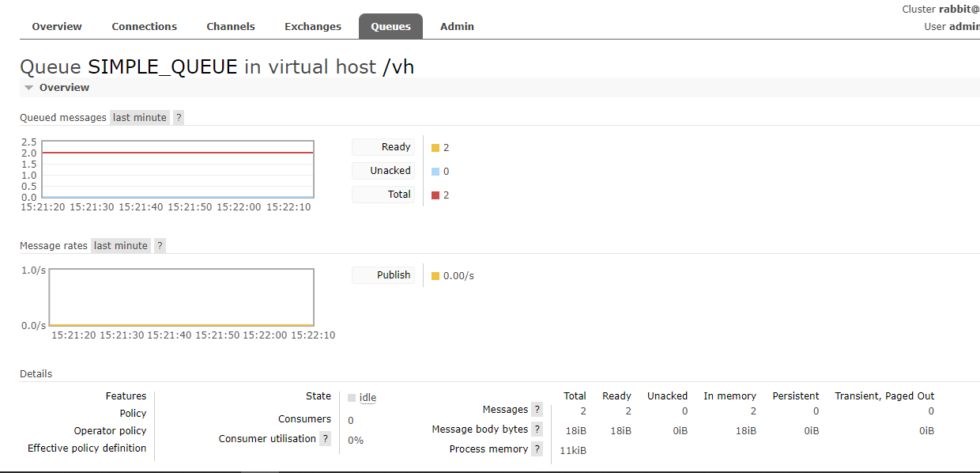The width and height of the screenshot is (980, 473).
Task: Click the Policy label
Action: 133,414
